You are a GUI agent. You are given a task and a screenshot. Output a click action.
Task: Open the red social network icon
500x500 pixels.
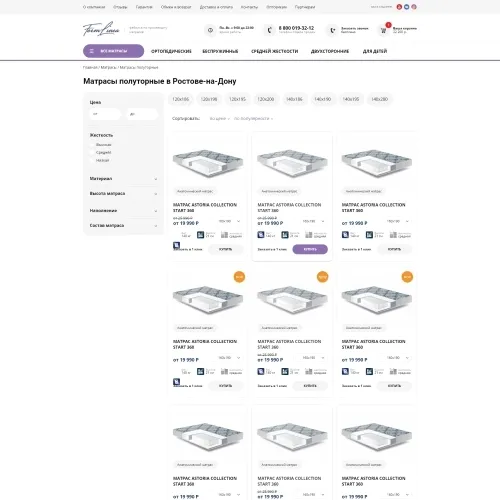click(399, 7)
